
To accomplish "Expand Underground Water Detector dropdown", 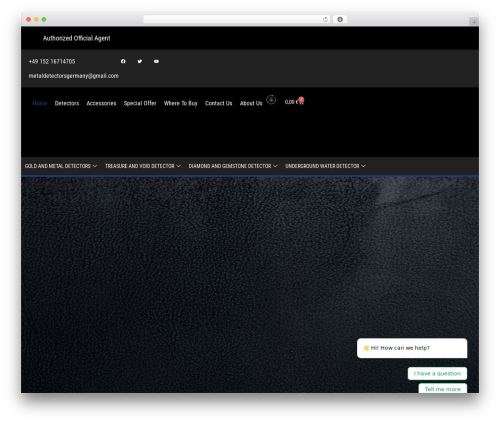I will [325, 166].
